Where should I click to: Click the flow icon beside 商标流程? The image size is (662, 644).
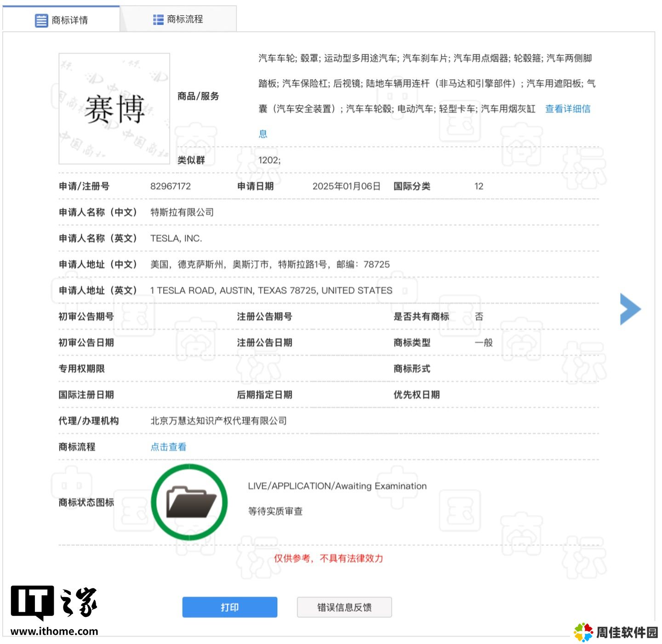click(x=158, y=19)
